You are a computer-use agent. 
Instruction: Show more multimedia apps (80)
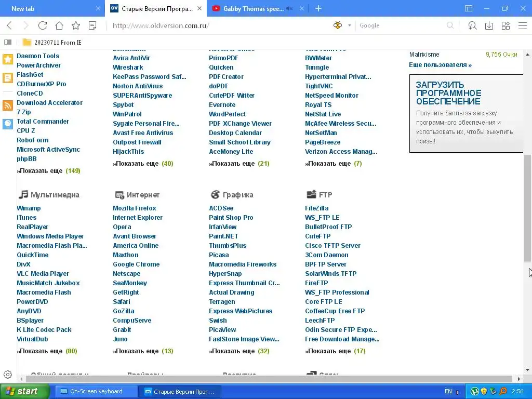click(x=47, y=351)
